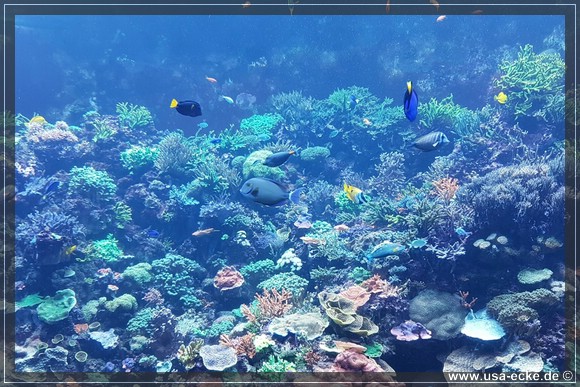This screenshot has width=580, height=387.
Task: Click the yellow and white striped fish
Action: pos(355,194)
